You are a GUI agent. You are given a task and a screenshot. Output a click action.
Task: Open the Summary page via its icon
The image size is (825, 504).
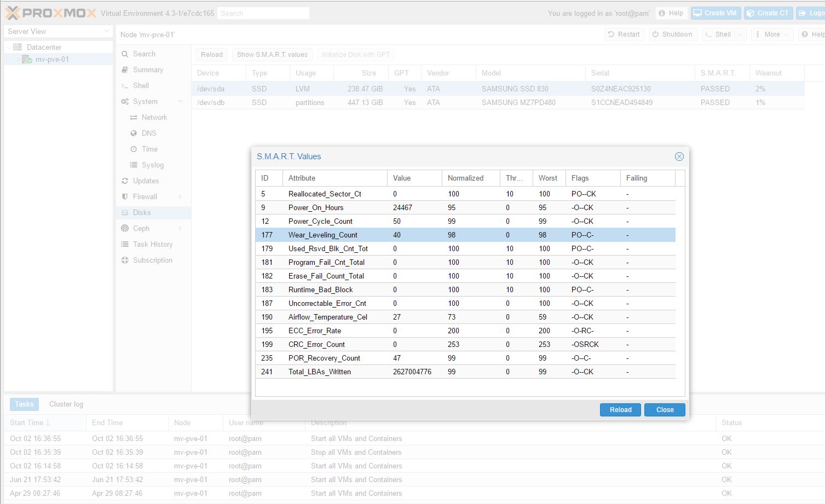[x=125, y=70]
